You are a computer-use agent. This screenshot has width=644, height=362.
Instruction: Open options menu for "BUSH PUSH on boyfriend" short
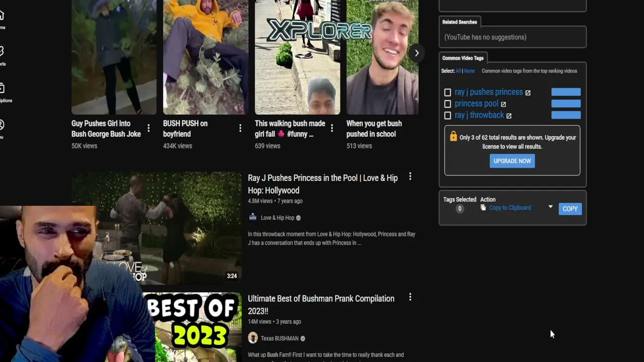click(x=240, y=128)
